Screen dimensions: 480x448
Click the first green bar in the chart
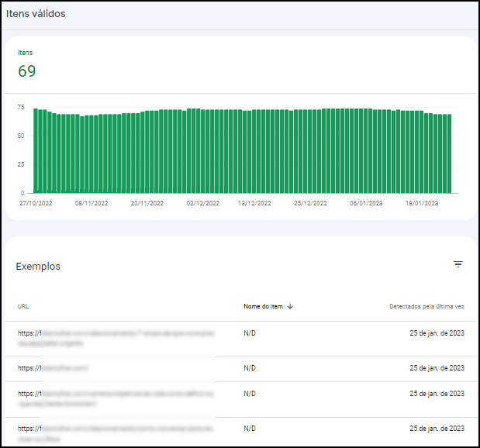coord(36,151)
